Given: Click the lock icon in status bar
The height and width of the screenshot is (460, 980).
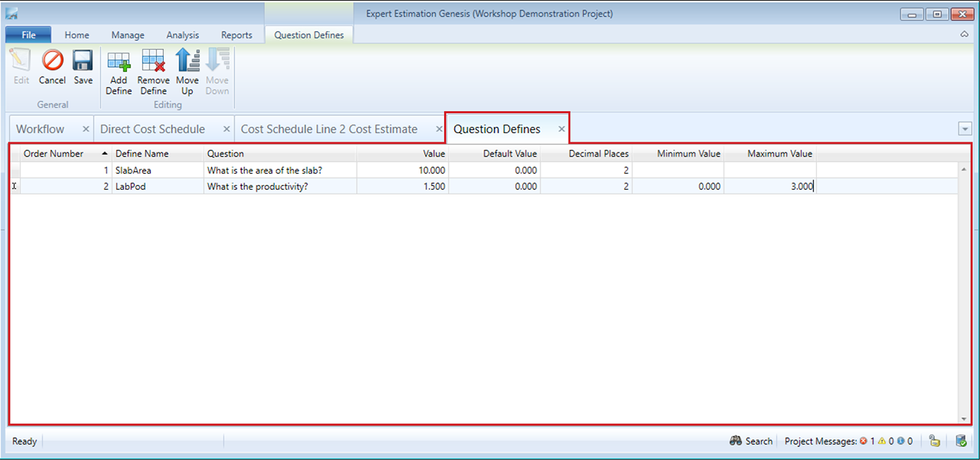Looking at the screenshot, I should (934, 441).
